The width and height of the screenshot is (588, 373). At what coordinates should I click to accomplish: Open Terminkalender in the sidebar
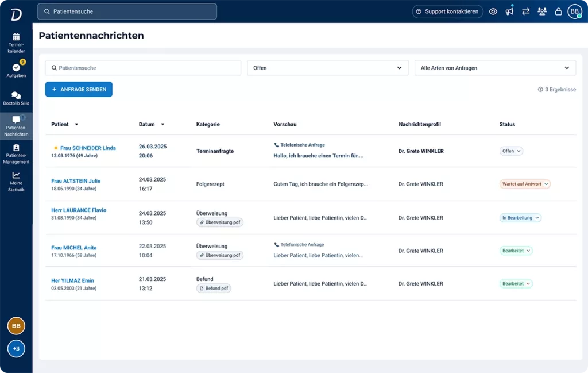[x=16, y=43]
